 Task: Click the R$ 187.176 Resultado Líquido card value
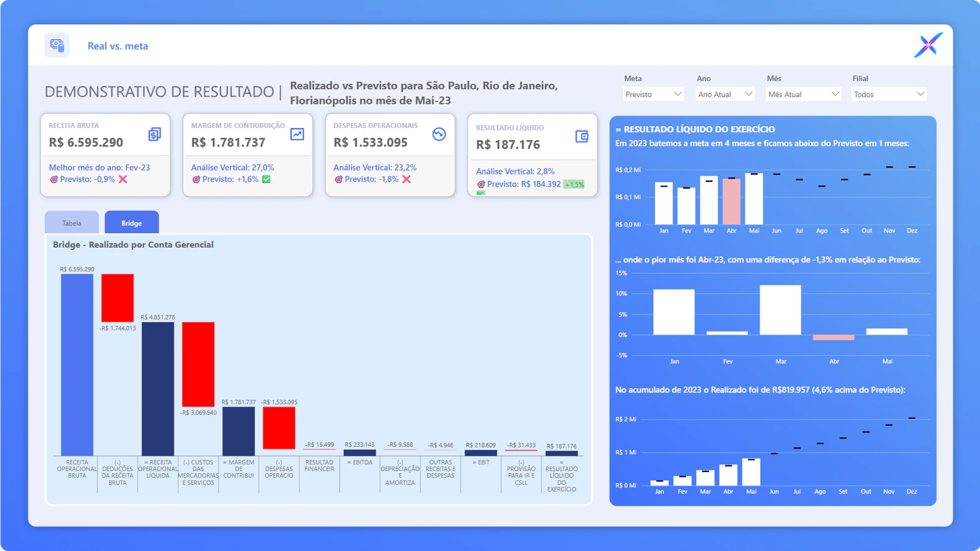[x=508, y=145]
